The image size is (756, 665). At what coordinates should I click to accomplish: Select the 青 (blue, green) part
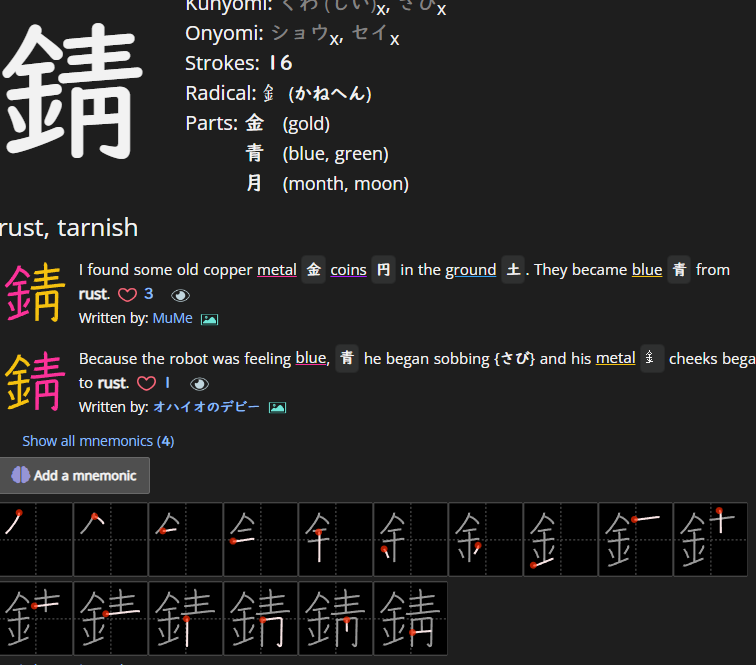pos(255,154)
